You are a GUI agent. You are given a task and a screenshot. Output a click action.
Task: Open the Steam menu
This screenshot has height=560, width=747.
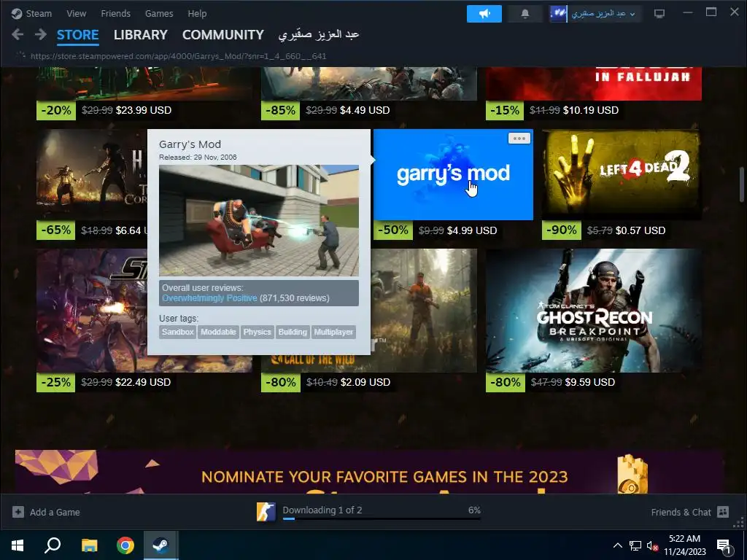[39, 13]
